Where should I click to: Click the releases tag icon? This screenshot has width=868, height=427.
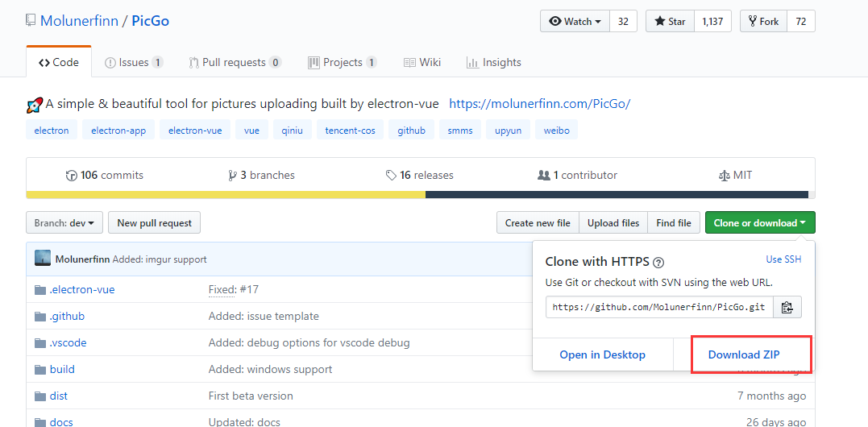[x=392, y=176]
